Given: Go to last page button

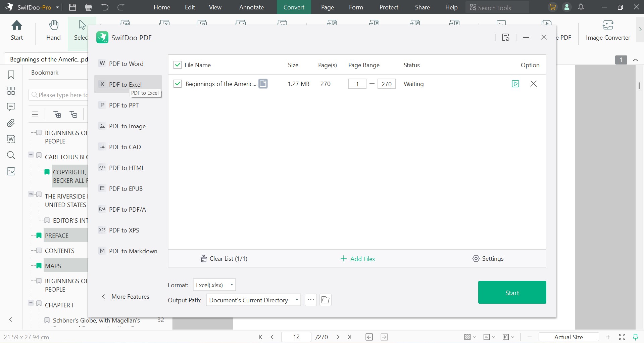Looking at the screenshot, I should tap(349, 337).
